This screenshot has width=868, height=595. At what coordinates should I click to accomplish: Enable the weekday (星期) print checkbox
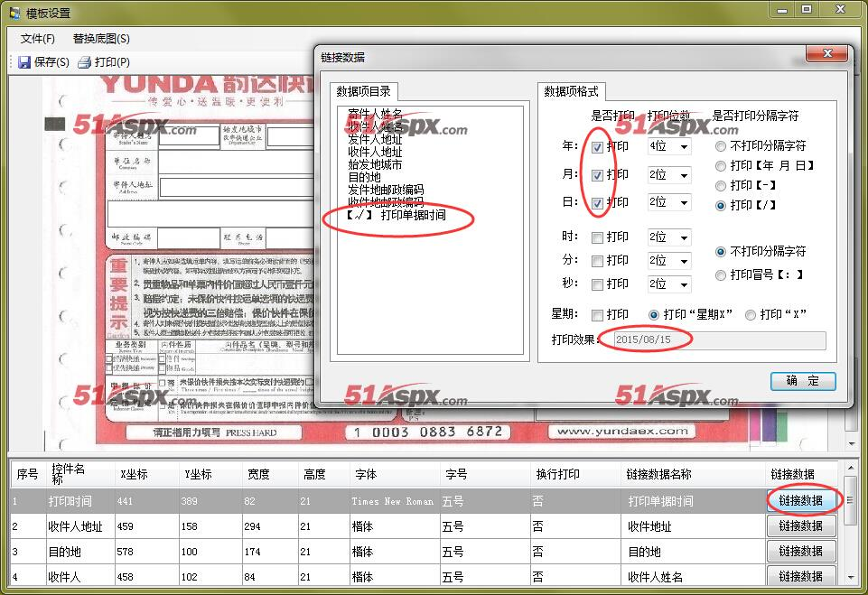(x=597, y=315)
